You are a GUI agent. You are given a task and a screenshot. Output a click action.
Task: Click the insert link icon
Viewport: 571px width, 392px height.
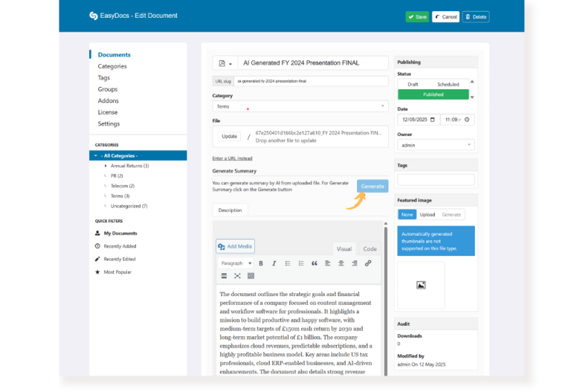pos(368,263)
